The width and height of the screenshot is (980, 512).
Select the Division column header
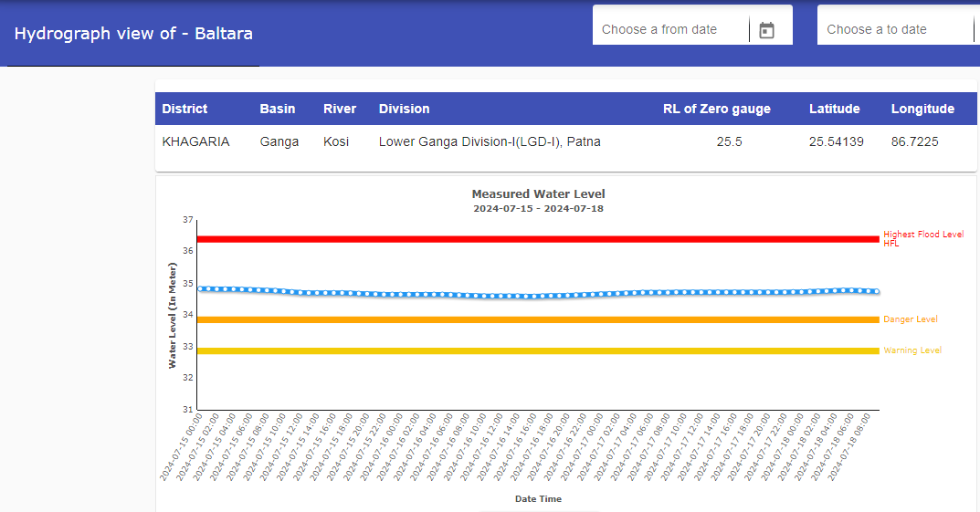point(404,109)
